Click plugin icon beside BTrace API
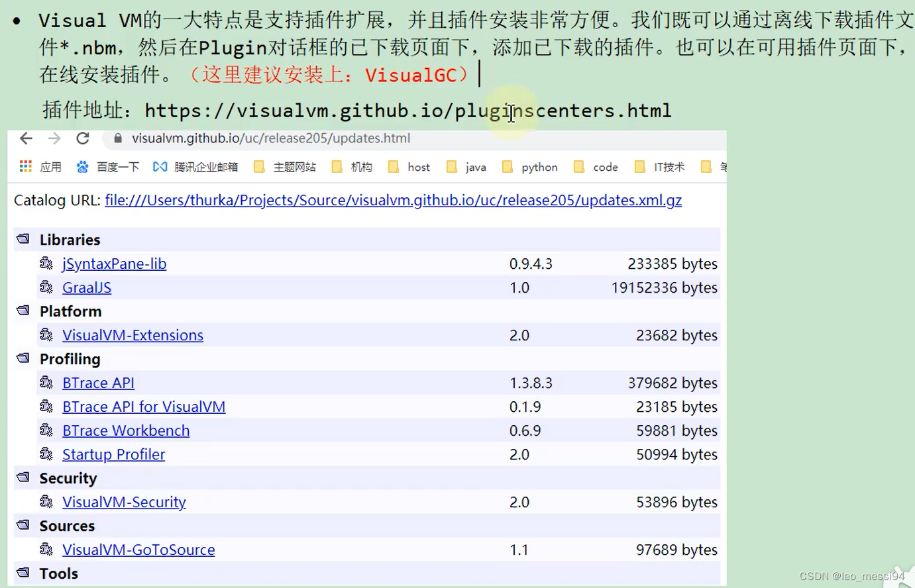Viewport: 915px width, 588px height. coord(46,382)
